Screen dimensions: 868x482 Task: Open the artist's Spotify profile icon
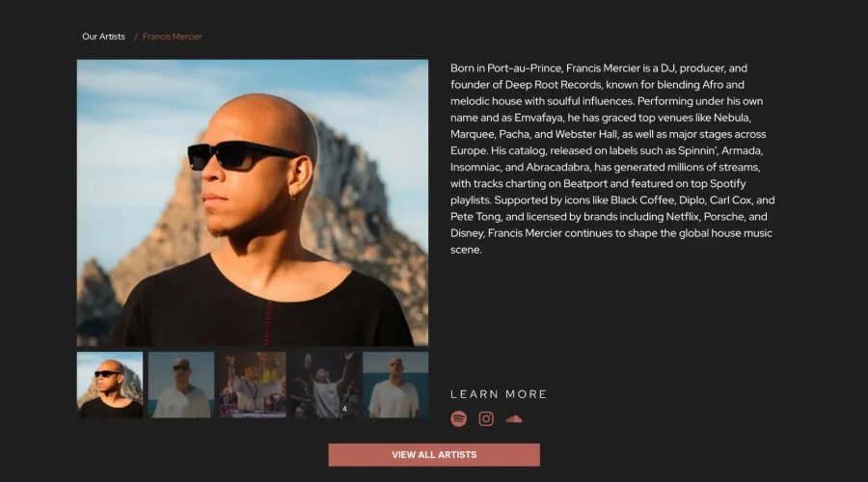tap(458, 419)
